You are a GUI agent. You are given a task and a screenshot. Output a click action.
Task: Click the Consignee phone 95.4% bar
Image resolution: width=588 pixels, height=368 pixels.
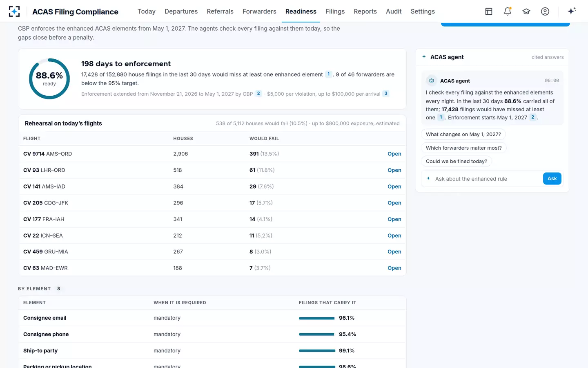pyautogui.click(x=317, y=334)
